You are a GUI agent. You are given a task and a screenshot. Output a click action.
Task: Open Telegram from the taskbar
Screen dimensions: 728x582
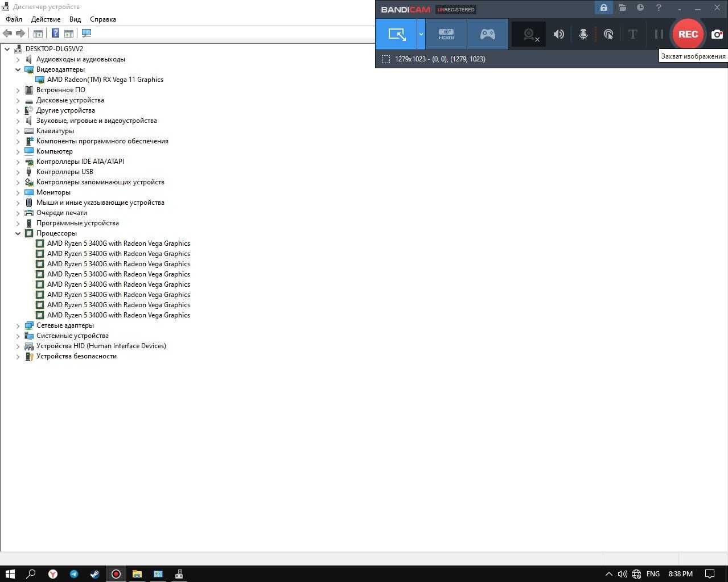click(x=73, y=574)
